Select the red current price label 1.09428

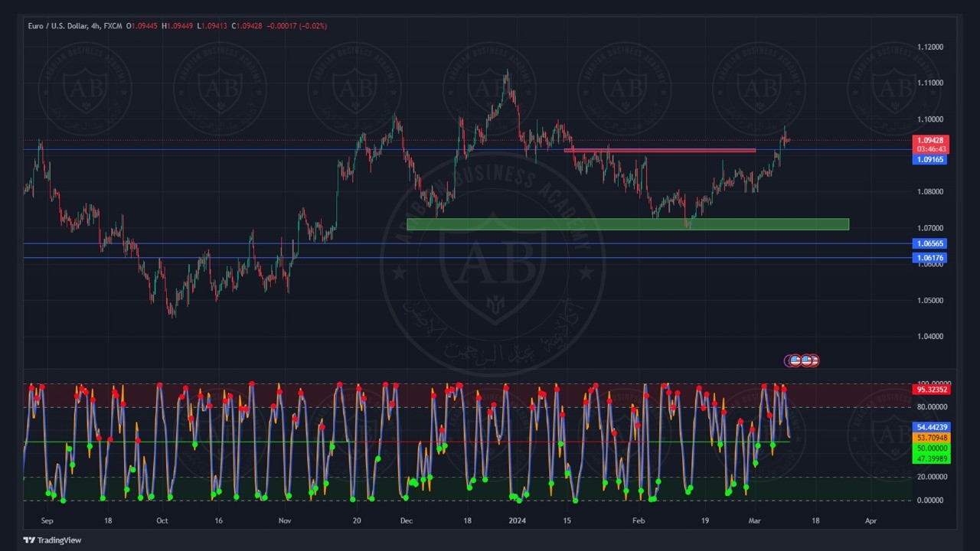pos(930,140)
